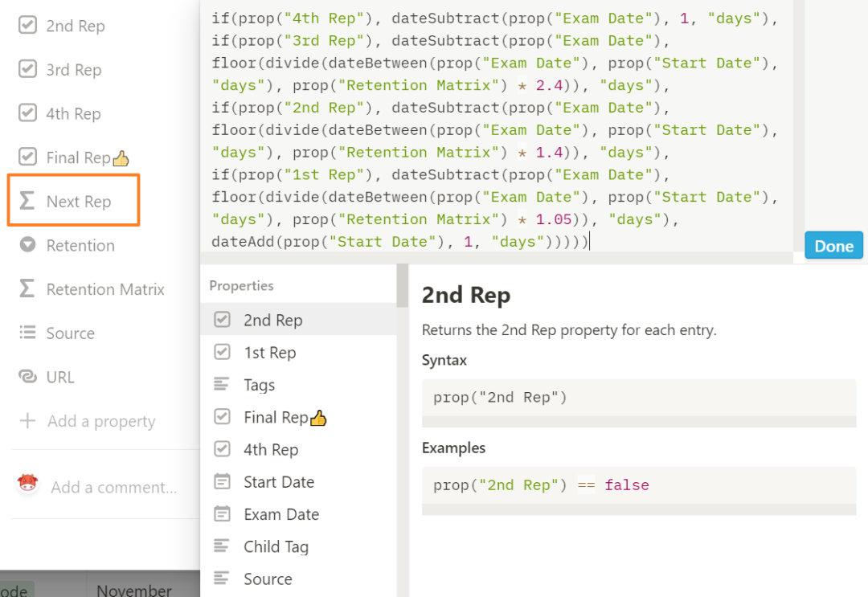Click the calendar icon next to Exam Date
The height and width of the screenshot is (597, 868).
(x=222, y=514)
